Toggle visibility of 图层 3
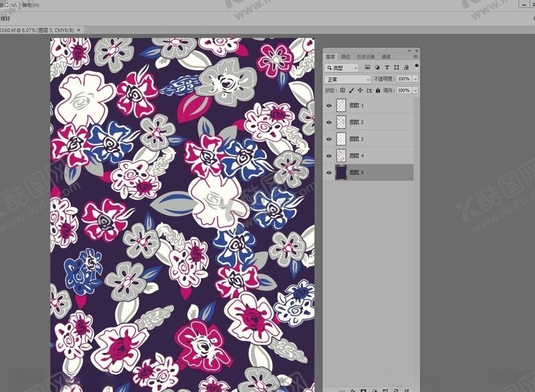Viewport: 535px width, 392px height. (x=328, y=139)
